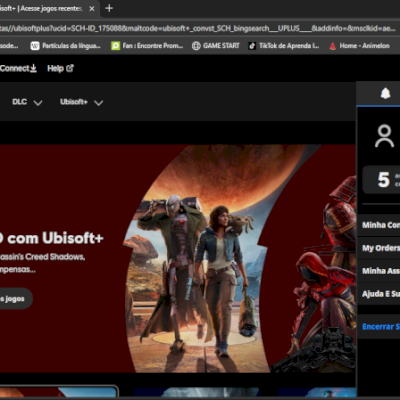Click the user profile avatar icon
Image resolution: width=400 pixels, height=400 pixels.
click(384, 136)
